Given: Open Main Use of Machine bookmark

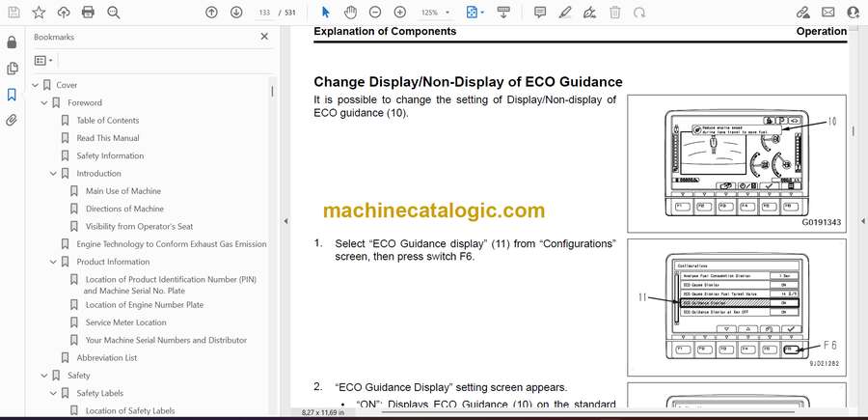Looking at the screenshot, I should [x=122, y=191].
